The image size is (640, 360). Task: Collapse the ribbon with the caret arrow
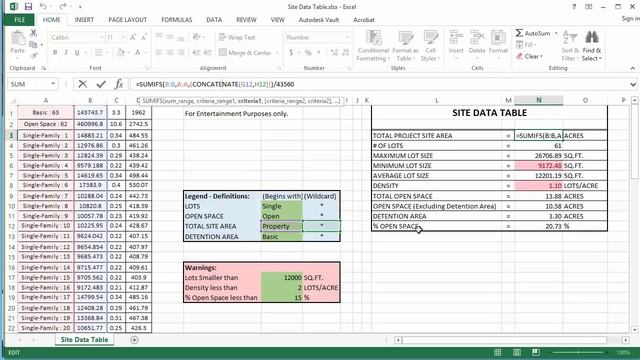point(632,68)
